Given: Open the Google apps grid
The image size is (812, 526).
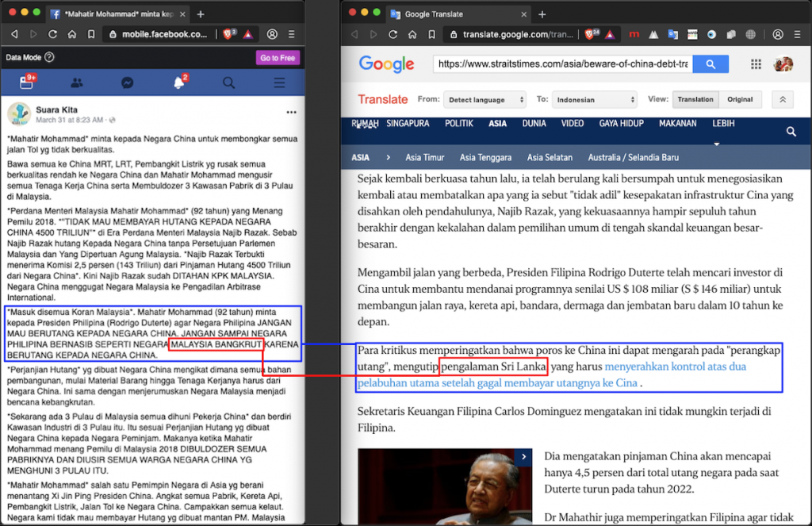Looking at the screenshot, I should pos(756,64).
